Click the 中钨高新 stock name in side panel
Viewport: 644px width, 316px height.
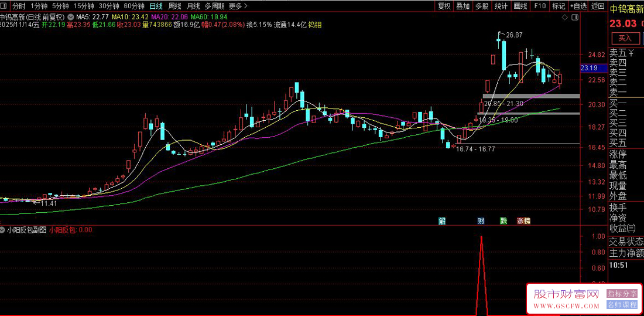[626, 8]
